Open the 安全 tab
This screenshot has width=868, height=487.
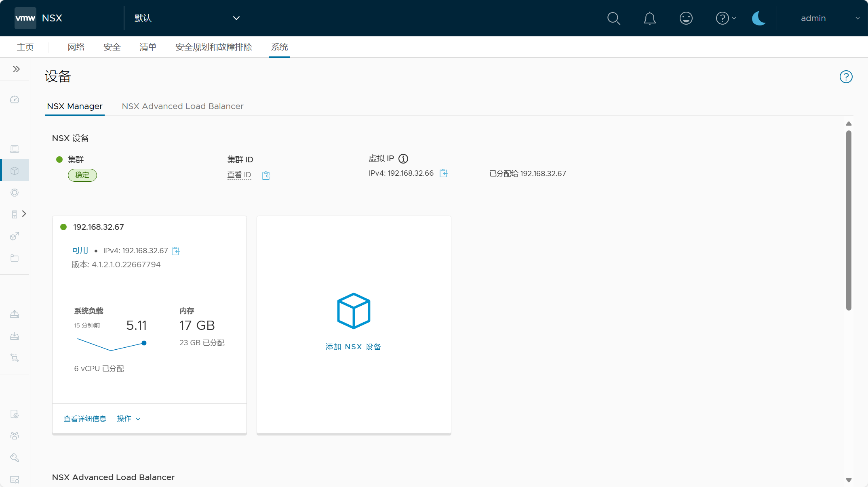pos(112,47)
